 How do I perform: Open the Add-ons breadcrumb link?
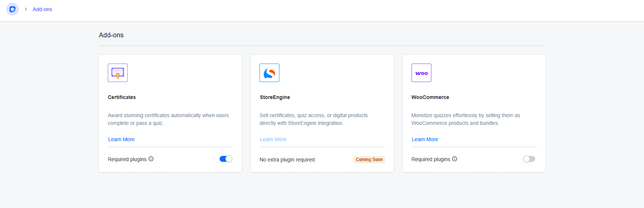coord(42,9)
